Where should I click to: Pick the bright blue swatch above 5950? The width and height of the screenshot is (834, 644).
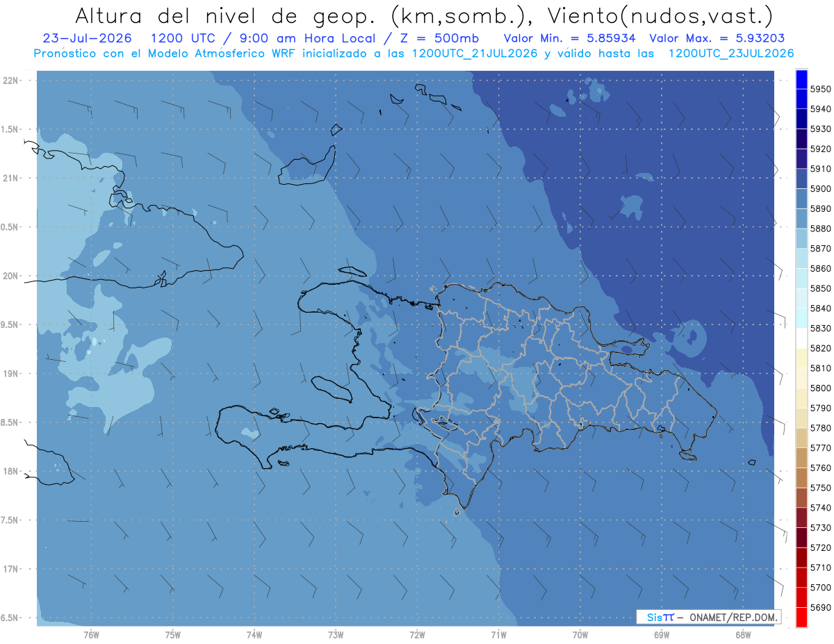pyautogui.click(x=801, y=79)
